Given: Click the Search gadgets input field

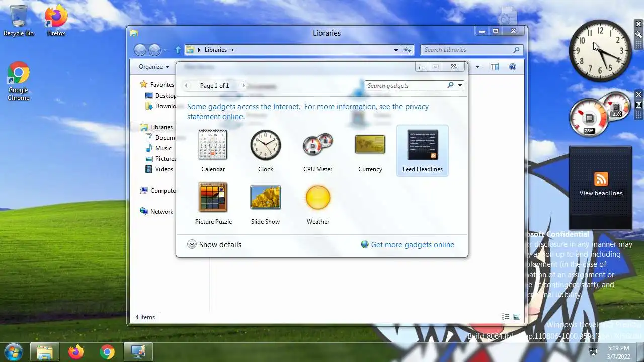Looking at the screenshot, I should 406,85.
